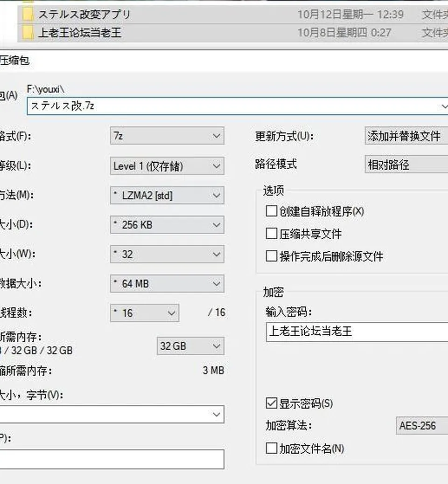
Task: Open the path mode dropdown 相对路径
Action: coord(406,165)
